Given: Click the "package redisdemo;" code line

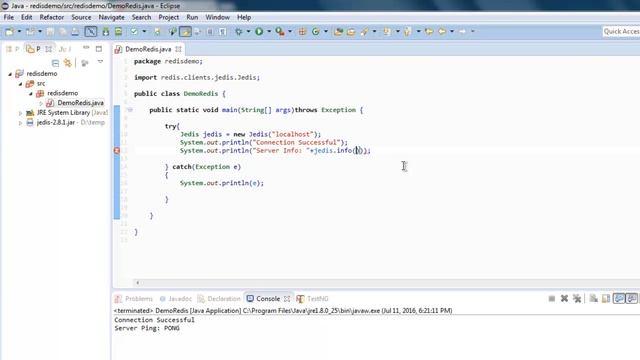Looking at the screenshot, I should (x=168, y=61).
